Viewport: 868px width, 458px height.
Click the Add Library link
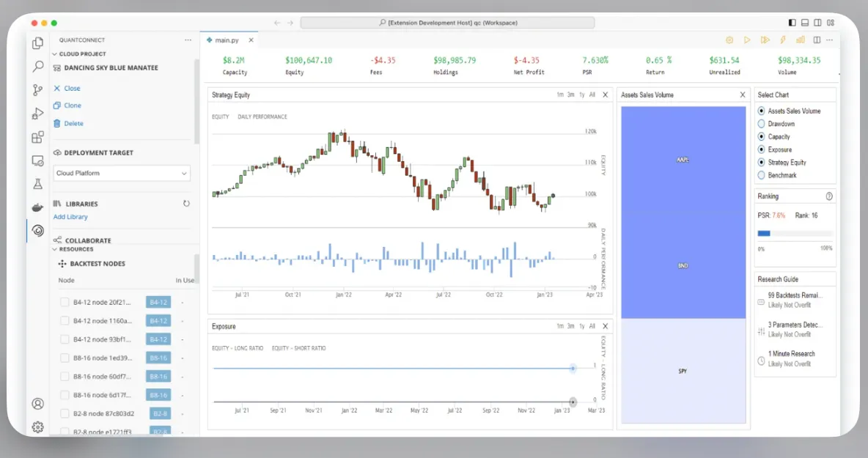70,217
